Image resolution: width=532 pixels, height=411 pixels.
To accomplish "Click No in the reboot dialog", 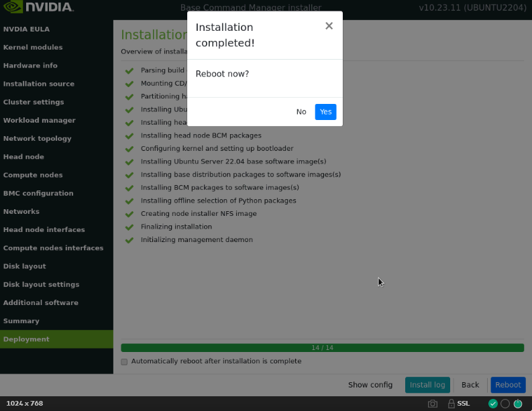I will (x=301, y=112).
